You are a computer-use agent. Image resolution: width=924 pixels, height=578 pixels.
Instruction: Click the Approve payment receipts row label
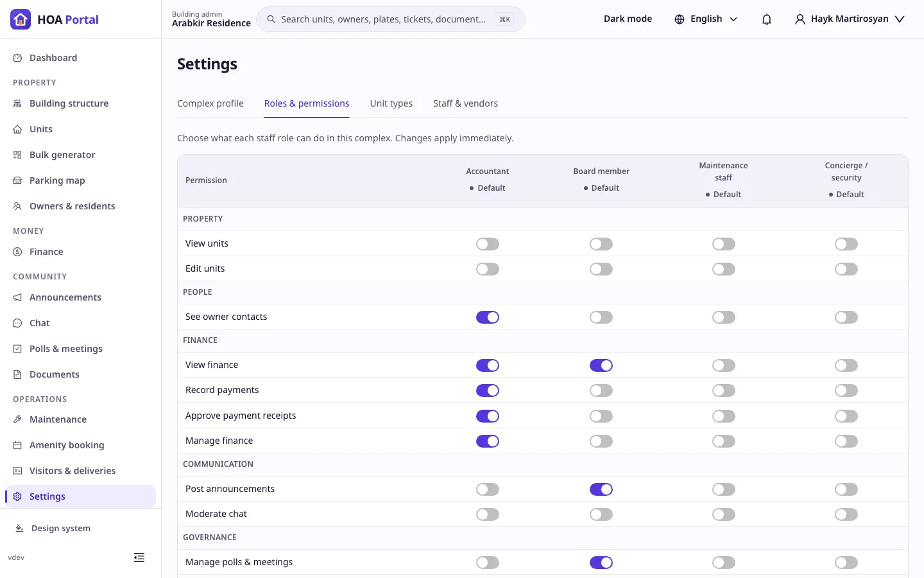241,416
